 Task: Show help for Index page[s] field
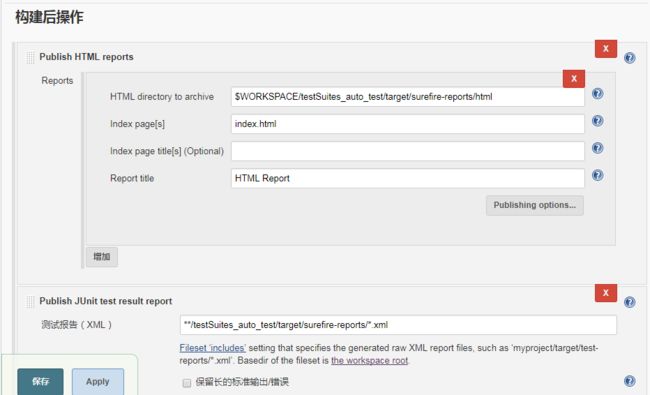[x=597, y=121]
